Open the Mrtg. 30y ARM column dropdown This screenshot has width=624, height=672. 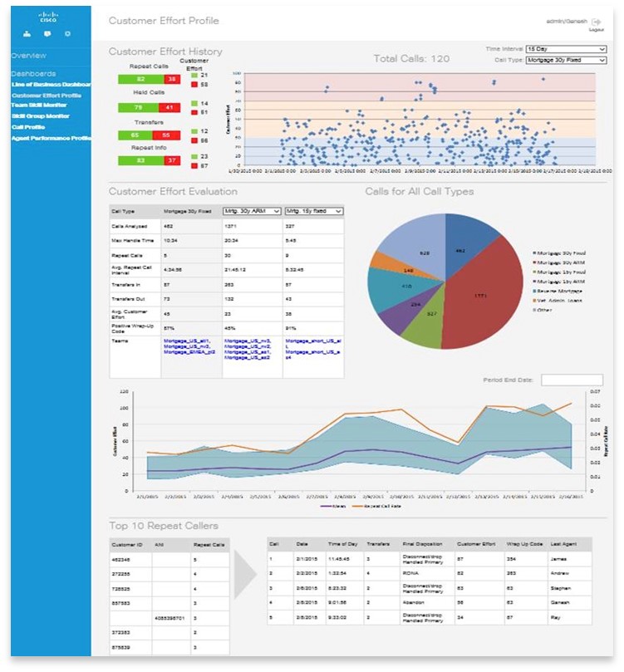(x=253, y=212)
